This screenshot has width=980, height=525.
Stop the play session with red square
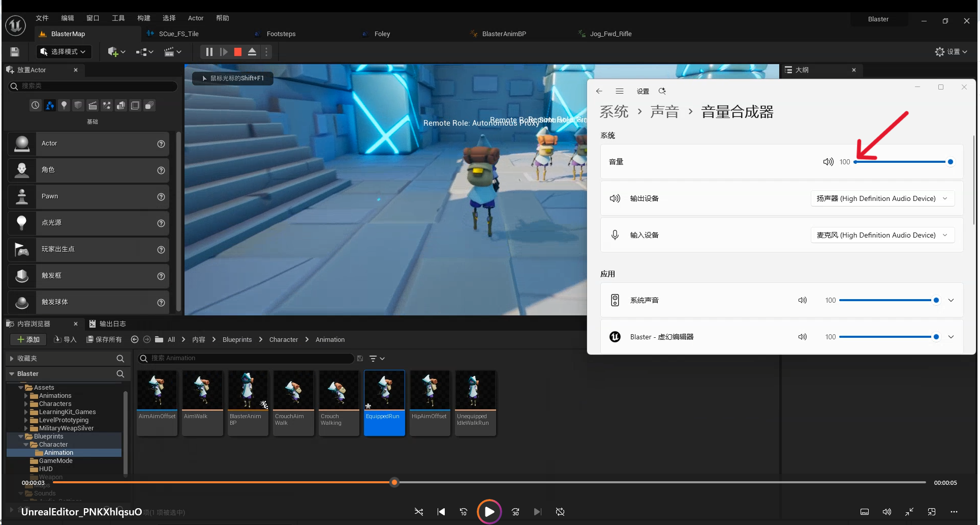237,52
